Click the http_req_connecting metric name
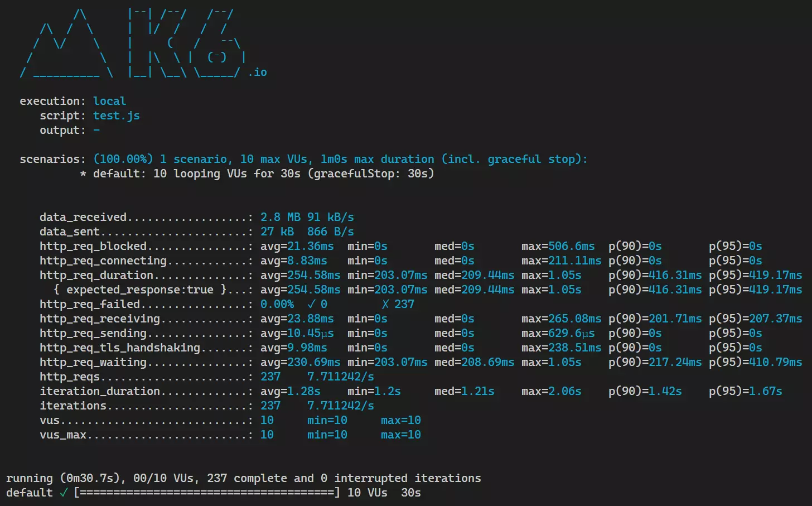This screenshot has height=506, width=812. (x=103, y=261)
